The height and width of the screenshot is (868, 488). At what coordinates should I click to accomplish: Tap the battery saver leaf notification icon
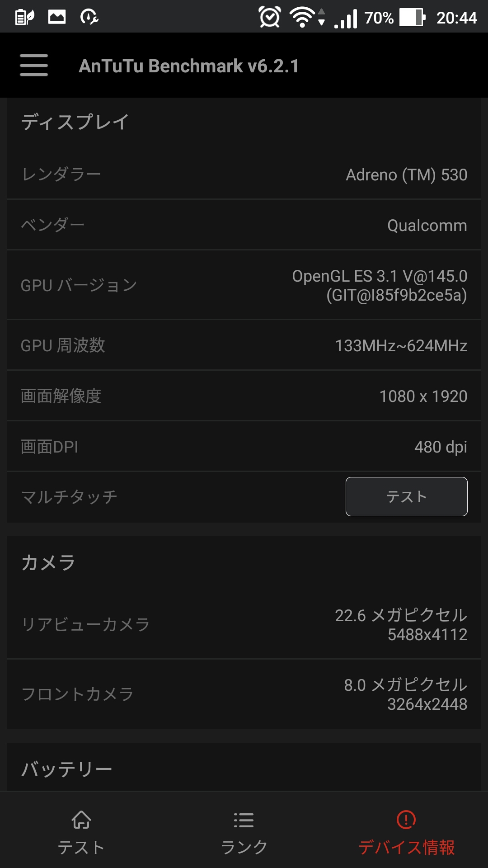coord(25,17)
